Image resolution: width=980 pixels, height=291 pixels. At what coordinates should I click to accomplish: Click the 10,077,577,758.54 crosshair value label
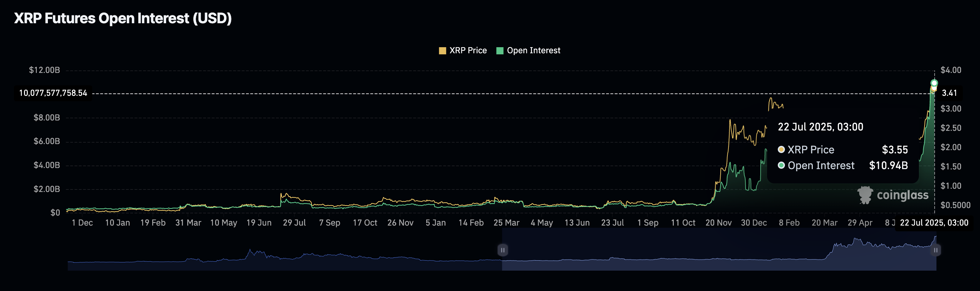coord(53,93)
